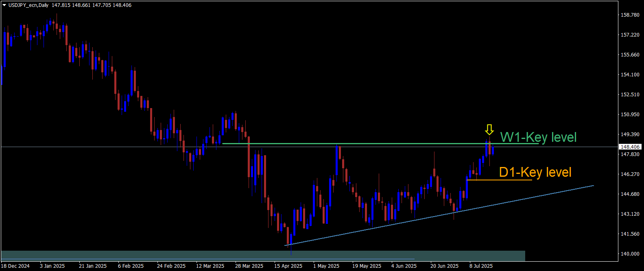Click the 157.220 price axis label
644x271 pixels.
[x=630, y=35]
